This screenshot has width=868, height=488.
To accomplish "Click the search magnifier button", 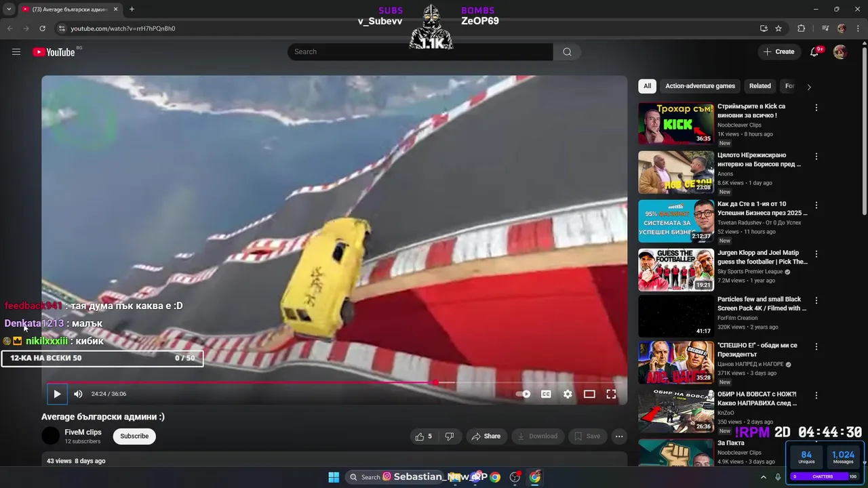I will 567,52.
